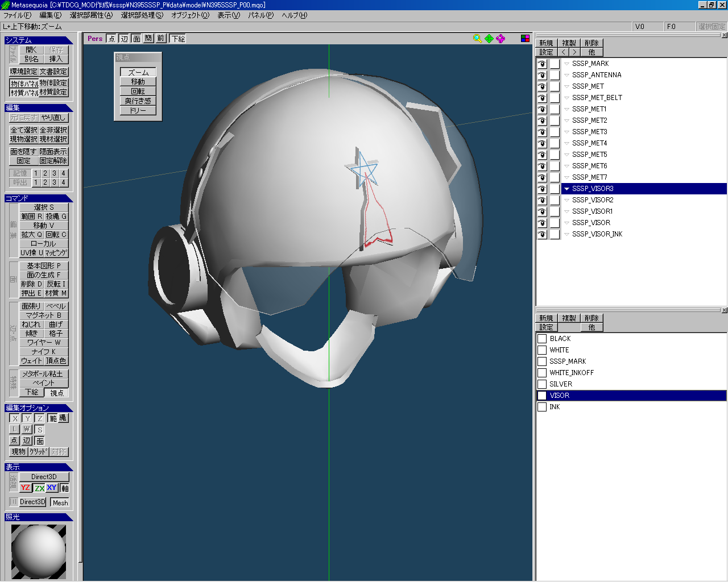Image resolution: width=728 pixels, height=582 pixels.
Task: Click the magenta rotate view icon
Action: point(500,38)
